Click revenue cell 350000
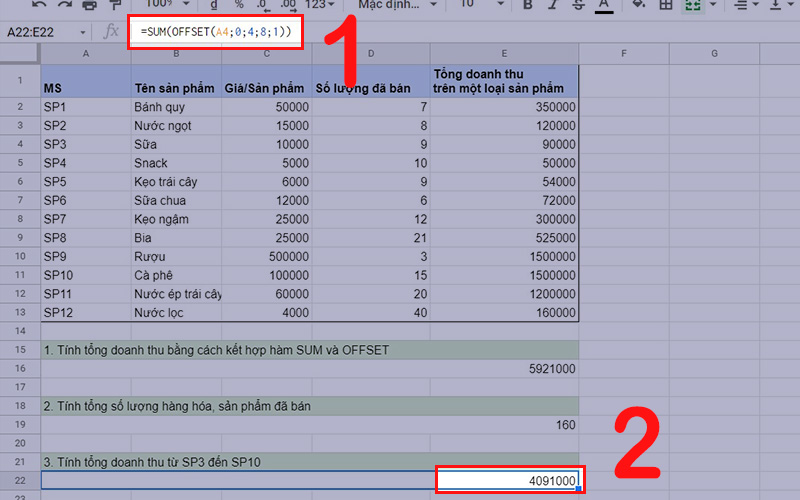The height and width of the screenshot is (500, 800). coord(504,107)
